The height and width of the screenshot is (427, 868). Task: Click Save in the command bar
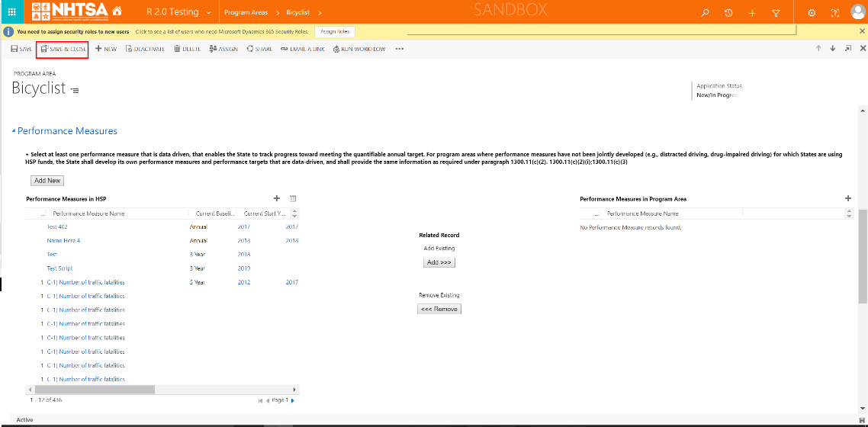pos(21,49)
